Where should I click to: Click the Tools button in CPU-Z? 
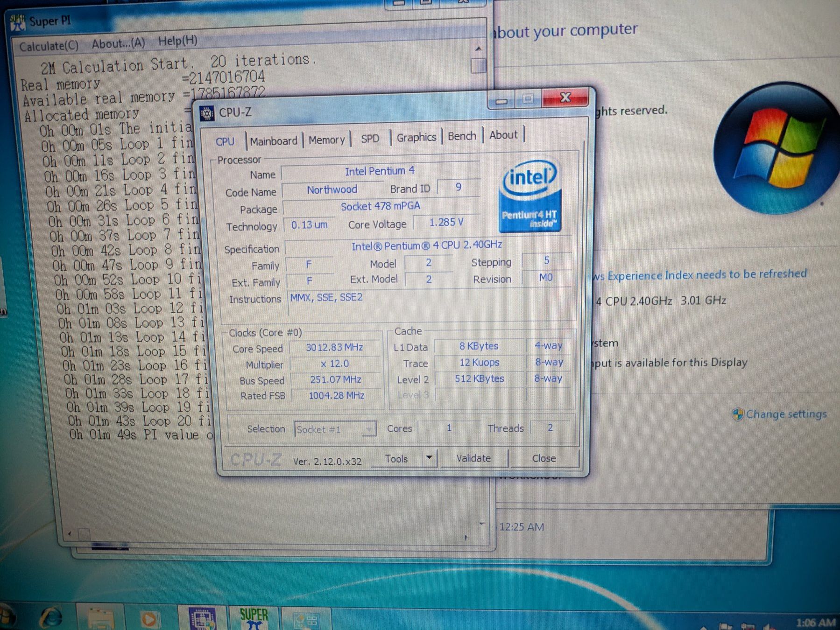tap(396, 459)
